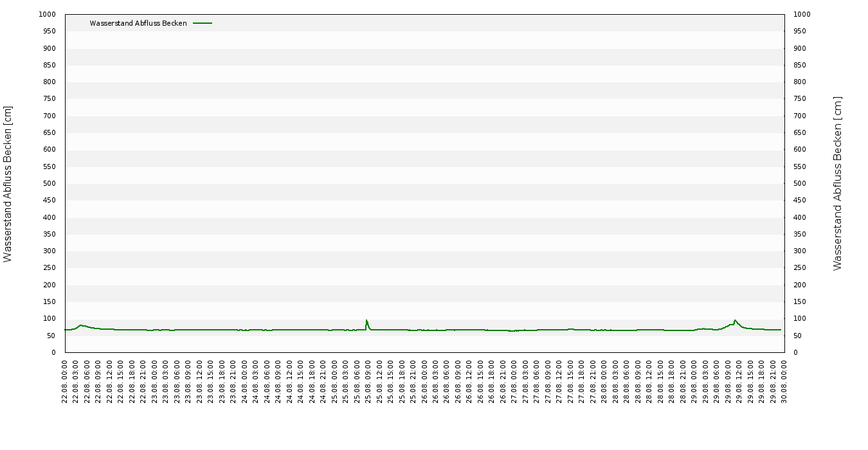Click the 26.08. 00:00 time label

pos(424,381)
